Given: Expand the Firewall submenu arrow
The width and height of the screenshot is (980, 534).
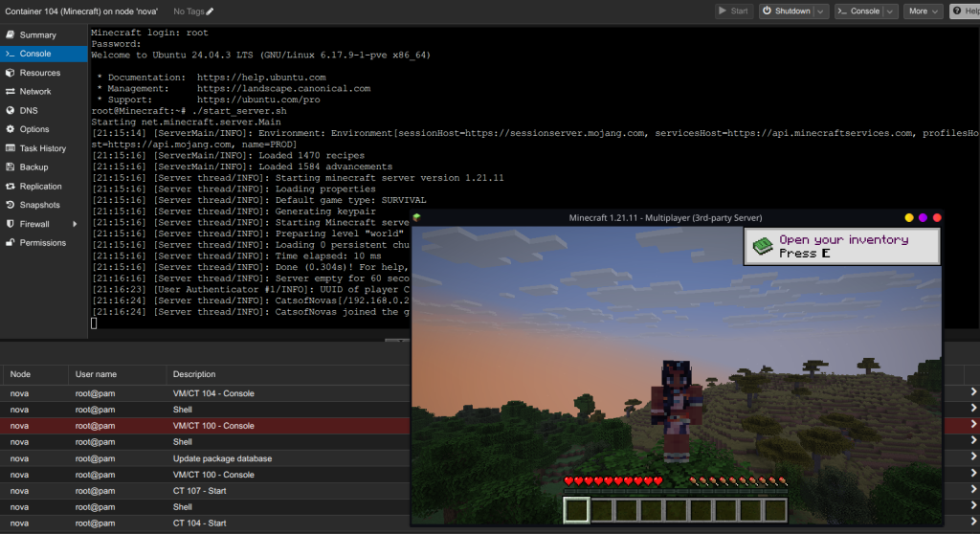Looking at the screenshot, I should 75,224.
